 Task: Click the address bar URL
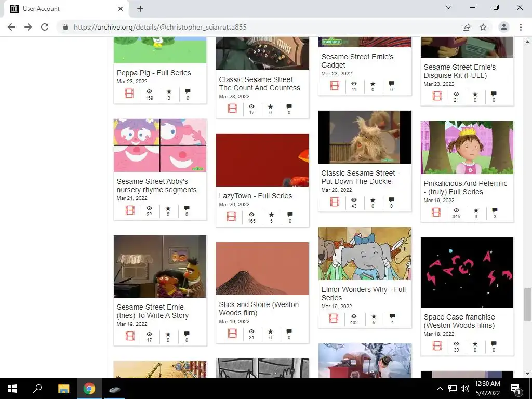pyautogui.click(x=160, y=27)
